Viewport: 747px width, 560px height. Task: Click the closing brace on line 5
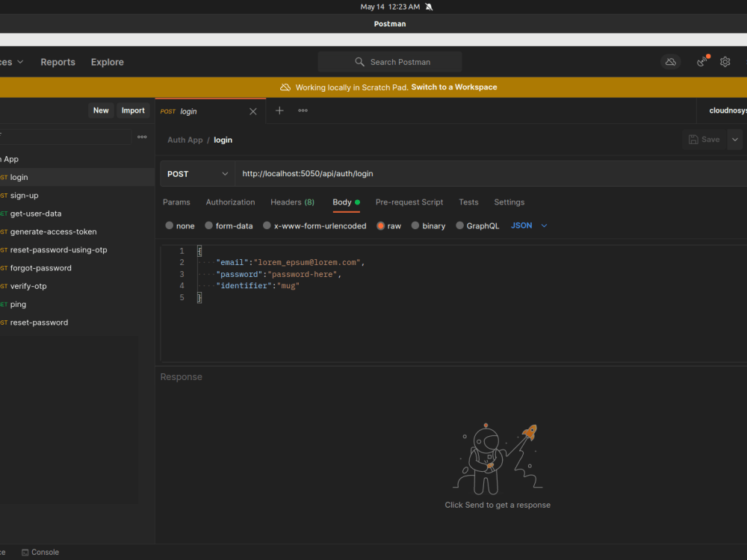[199, 298]
